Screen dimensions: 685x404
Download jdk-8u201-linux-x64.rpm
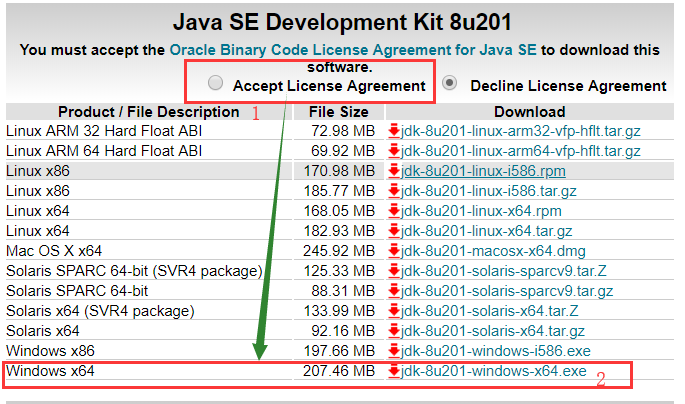click(481, 211)
